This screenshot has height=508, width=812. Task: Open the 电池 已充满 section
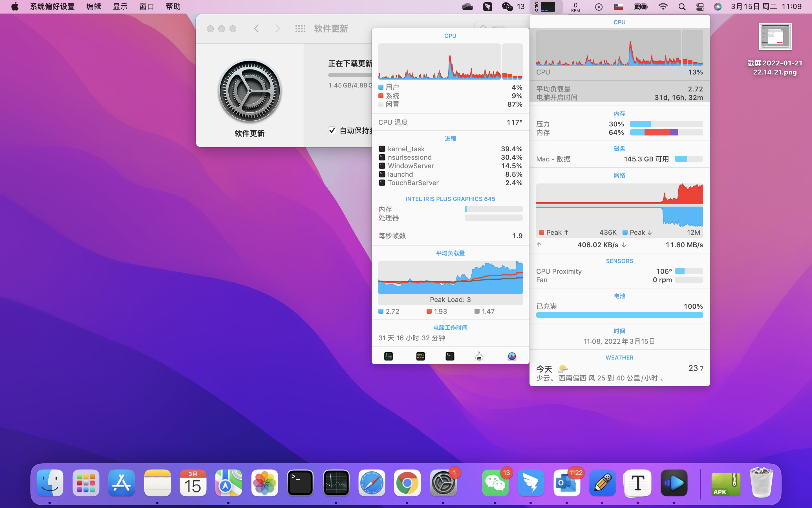coord(619,306)
